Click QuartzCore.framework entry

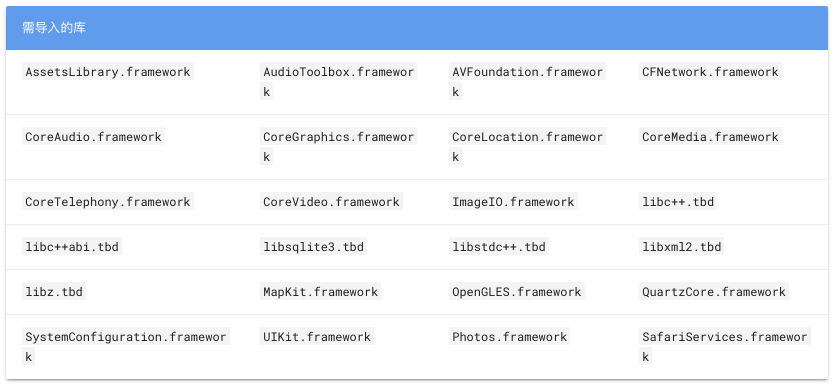[x=713, y=292]
